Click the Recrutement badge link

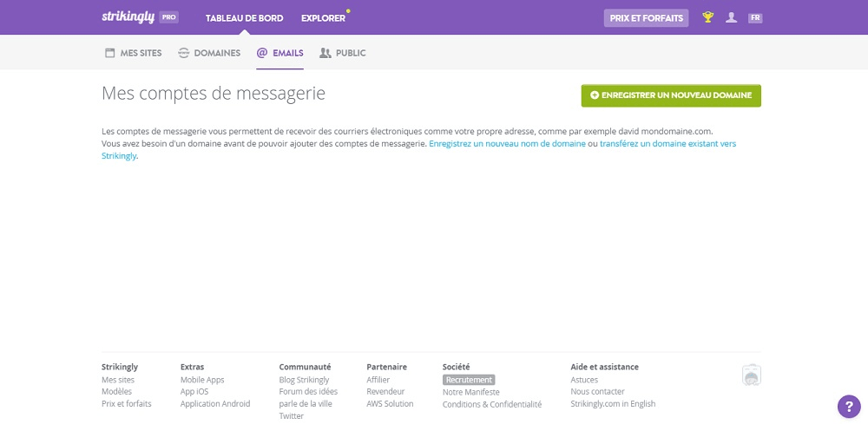[469, 380]
